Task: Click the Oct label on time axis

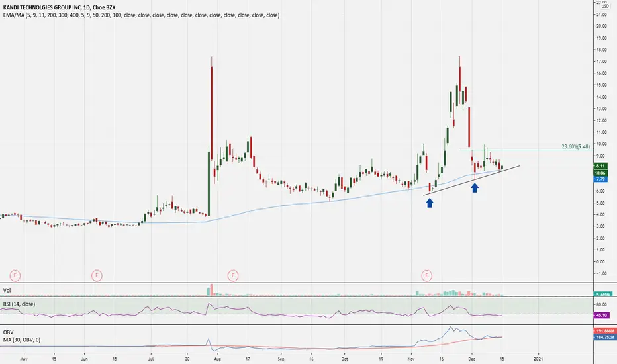Action: [x=344, y=359]
